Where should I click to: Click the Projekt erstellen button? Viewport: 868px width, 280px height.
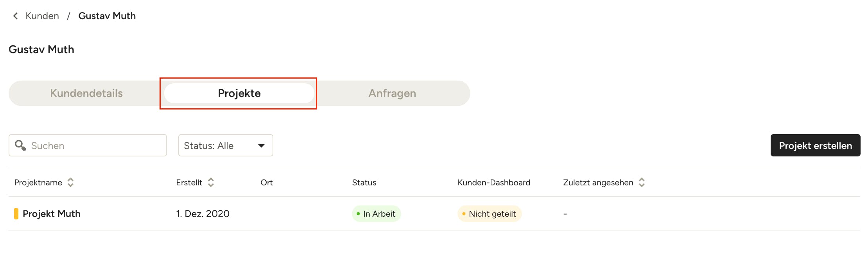pyautogui.click(x=815, y=145)
